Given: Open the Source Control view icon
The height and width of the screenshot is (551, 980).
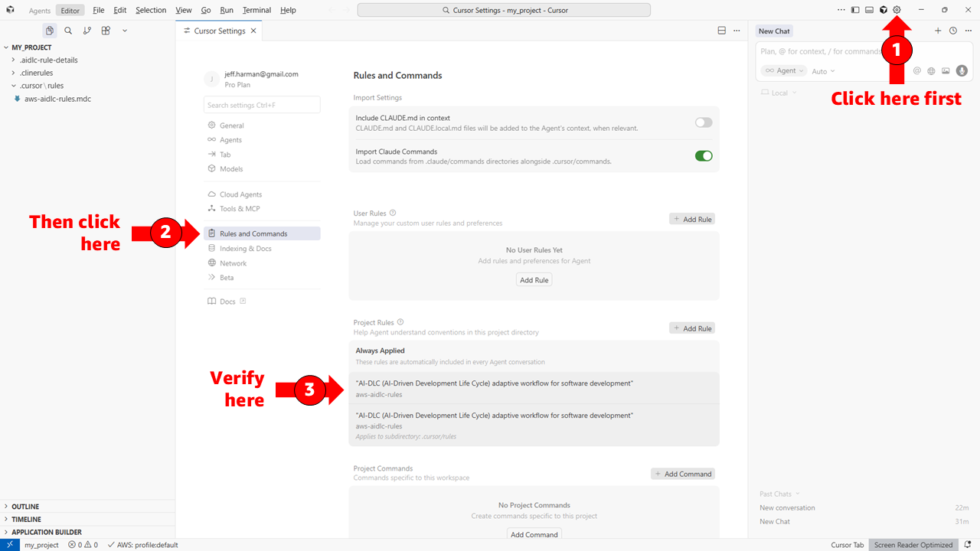Looking at the screenshot, I should pyautogui.click(x=87, y=31).
